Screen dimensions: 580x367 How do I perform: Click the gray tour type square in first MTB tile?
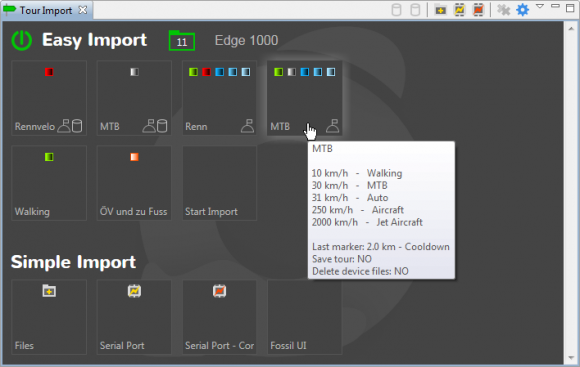click(x=135, y=72)
